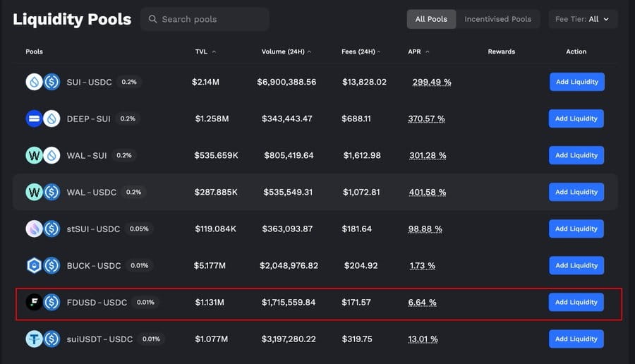Click the USDC icon in FDUSD-USDC row
Screen dimensions: 635x364
pos(52,302)
